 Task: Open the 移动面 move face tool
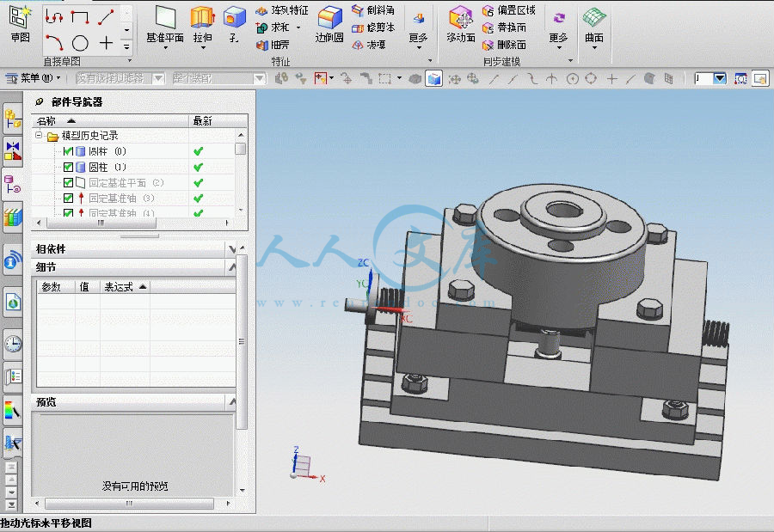pyautogui.click(x=461, y=25)
